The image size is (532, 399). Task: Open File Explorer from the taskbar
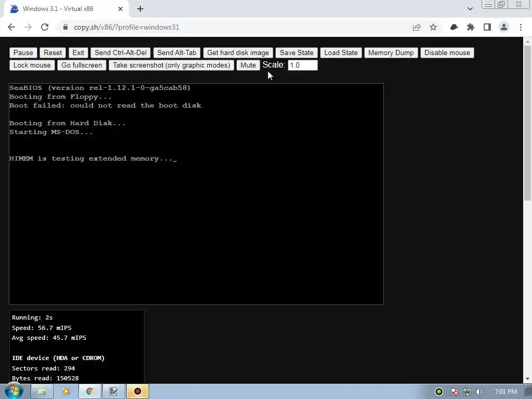pos(42,392)
